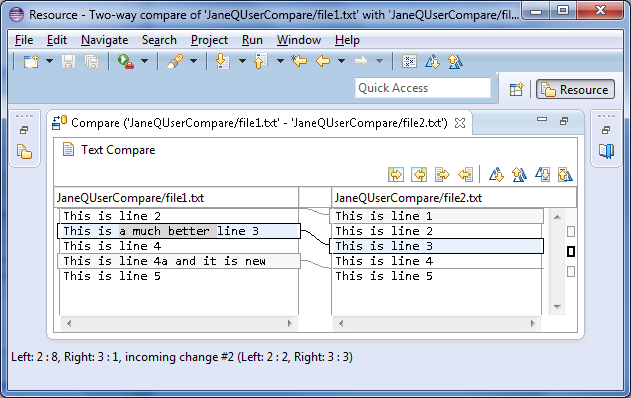
Task: Click the Next Annotation toolbar icon
Action: pyautogui.click(x=223, y=62)
